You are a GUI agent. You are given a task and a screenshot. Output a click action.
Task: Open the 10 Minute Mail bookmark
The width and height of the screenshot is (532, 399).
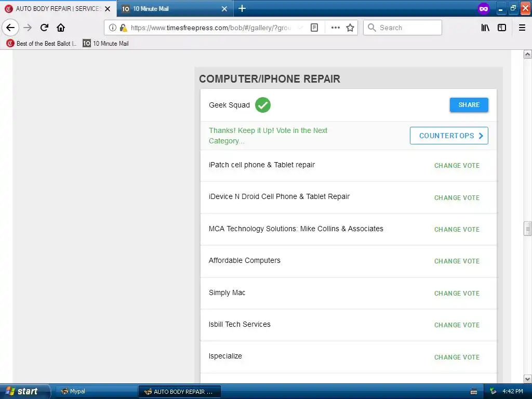[105, 44]
